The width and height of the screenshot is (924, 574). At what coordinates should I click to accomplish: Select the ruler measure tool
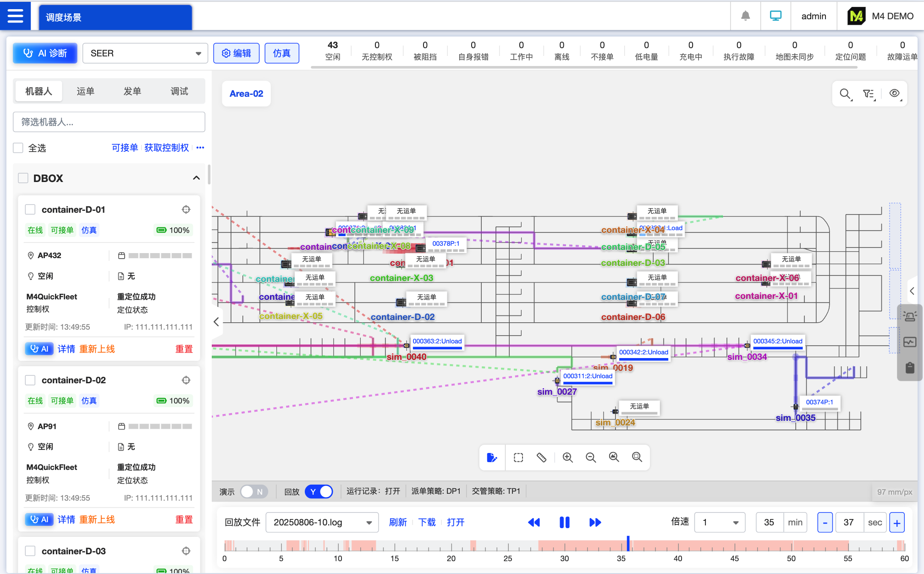(x=541, y=458)
